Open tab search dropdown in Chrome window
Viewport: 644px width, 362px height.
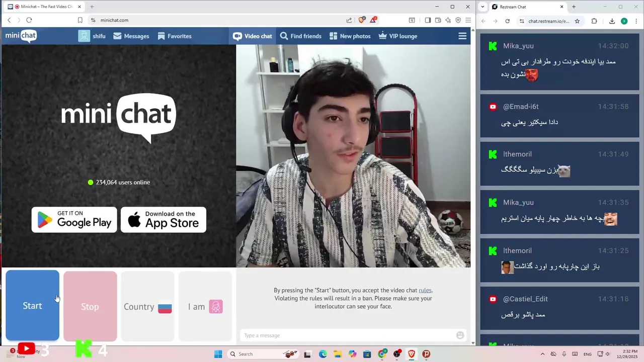483,7
